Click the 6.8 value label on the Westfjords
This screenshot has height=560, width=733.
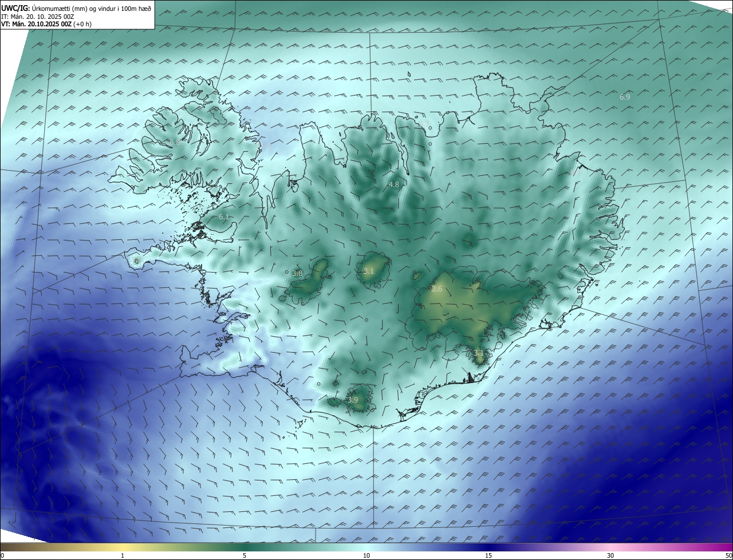point(174,142)
